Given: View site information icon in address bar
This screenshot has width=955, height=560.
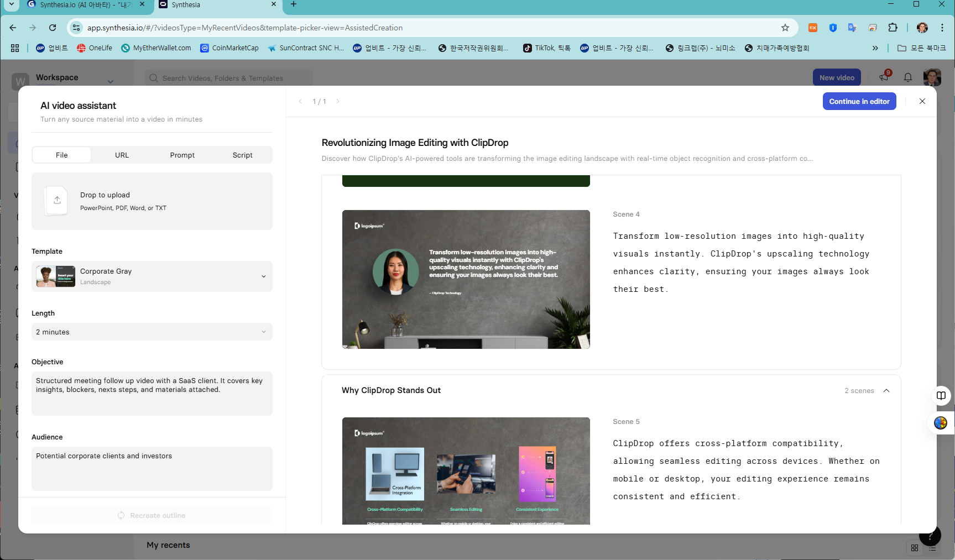Looking at the screenshot, I should (76, 28).
